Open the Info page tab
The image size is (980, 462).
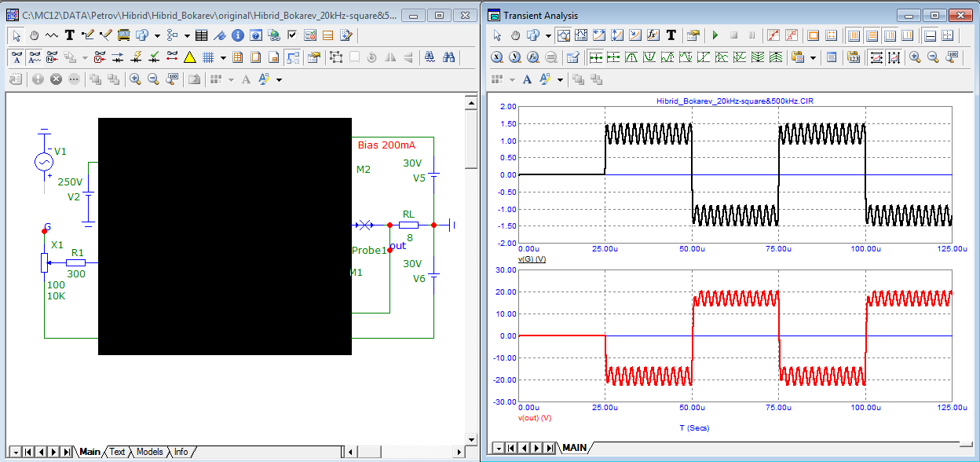[x=181, y=452]
